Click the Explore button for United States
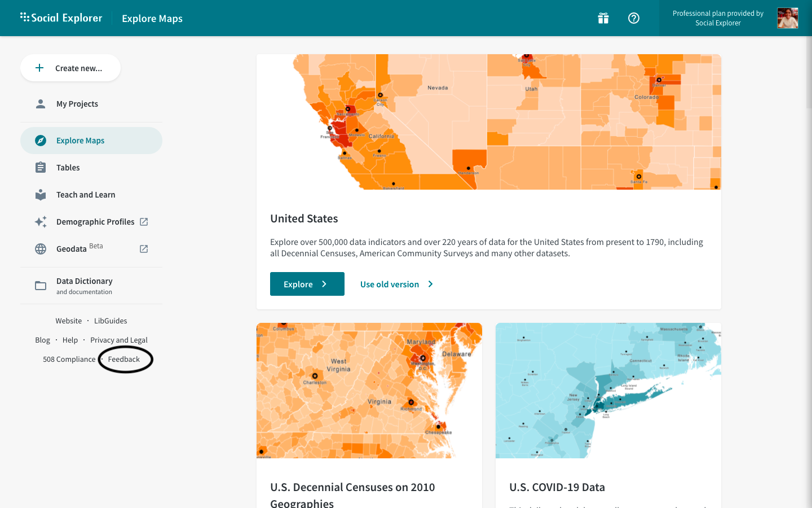Screen dimensions: 812x508 pyautogui.click(x=307, y=284)
